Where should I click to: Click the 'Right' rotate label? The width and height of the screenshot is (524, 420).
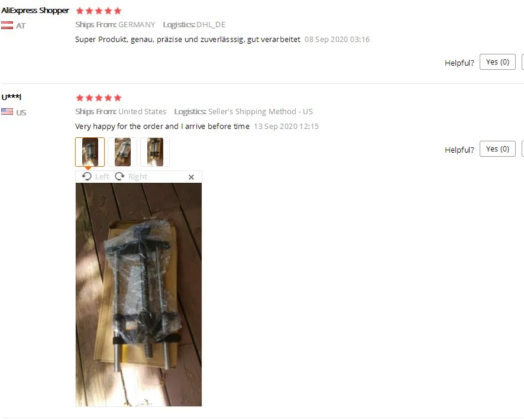click(x=138, y=176)
